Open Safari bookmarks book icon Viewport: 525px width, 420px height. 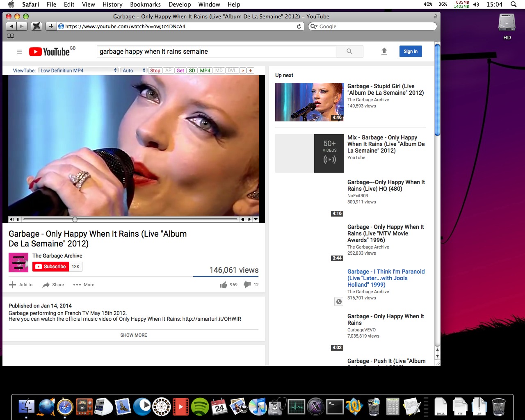point(11,36)
